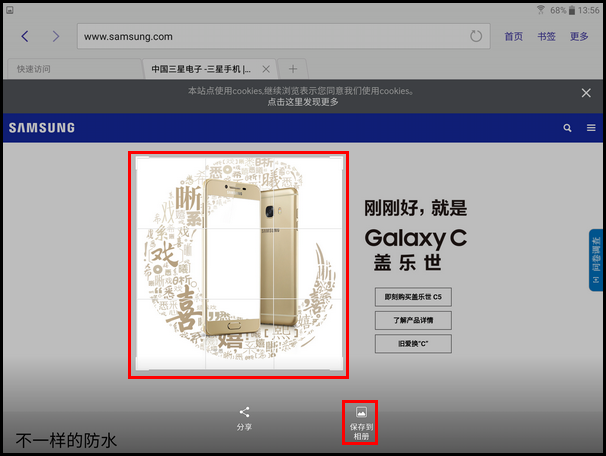Click the www.samsung.com address bar

pyautogui.click(x=284, y=36)
